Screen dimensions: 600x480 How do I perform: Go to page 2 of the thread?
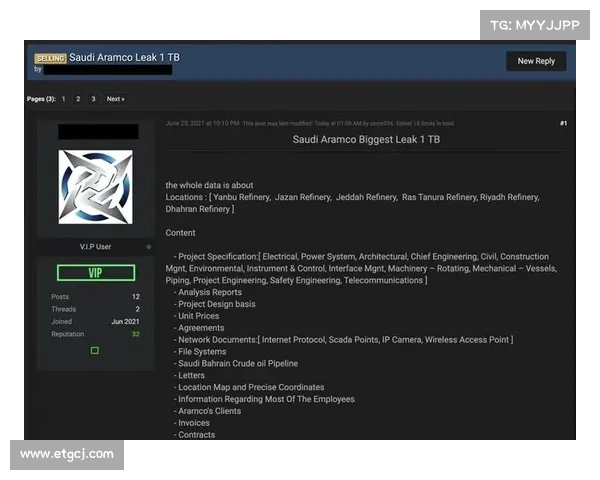[78, 99]
